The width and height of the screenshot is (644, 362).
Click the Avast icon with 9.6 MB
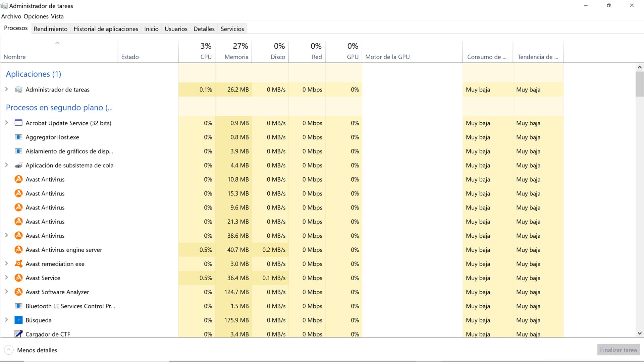(18, 207)
